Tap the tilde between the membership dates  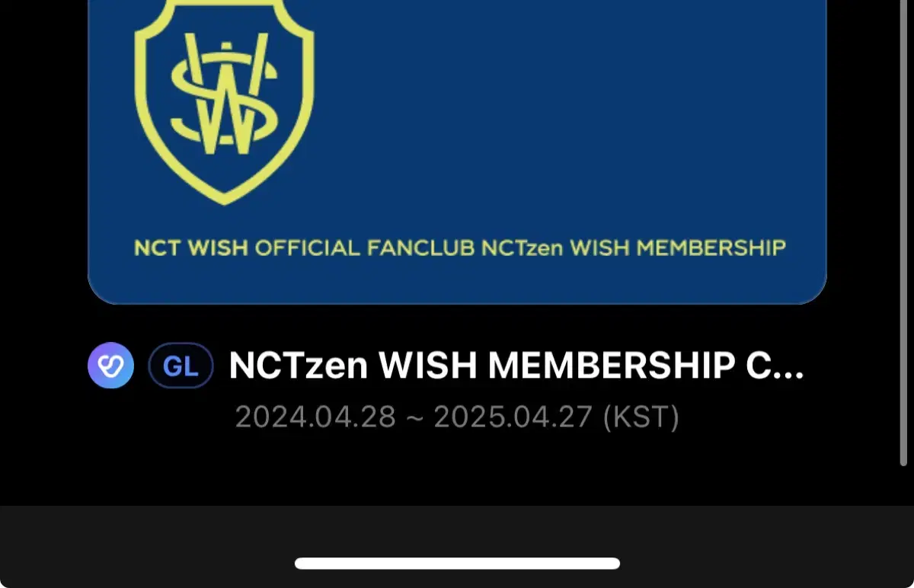point(414,418)
